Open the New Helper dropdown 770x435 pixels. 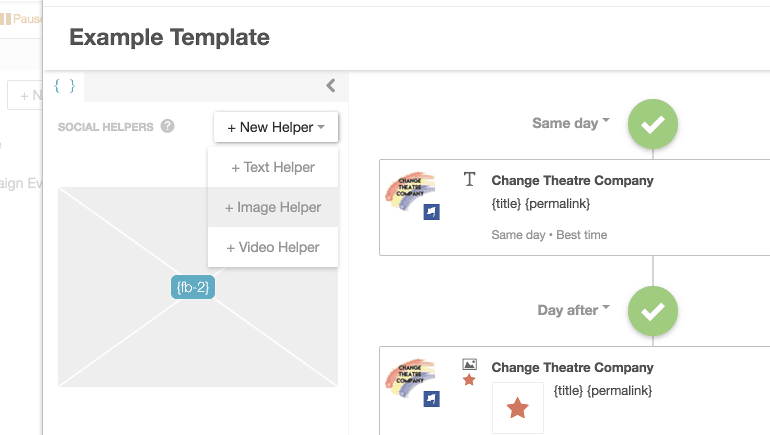pos(276,127)
